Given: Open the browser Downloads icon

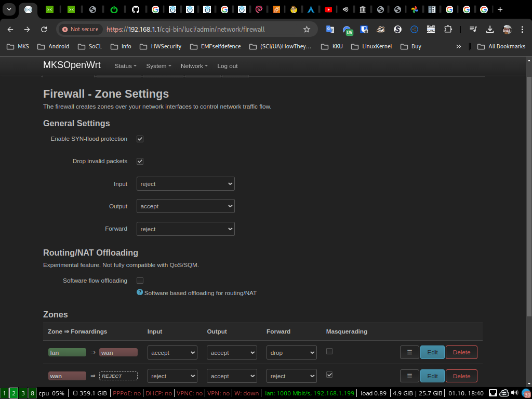Looking at the screenshot, I should (489, 30).
